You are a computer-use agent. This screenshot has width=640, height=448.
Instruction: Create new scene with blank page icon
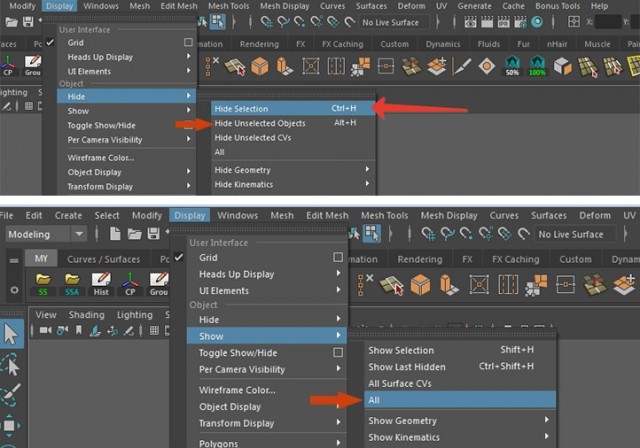pos(116,234)
